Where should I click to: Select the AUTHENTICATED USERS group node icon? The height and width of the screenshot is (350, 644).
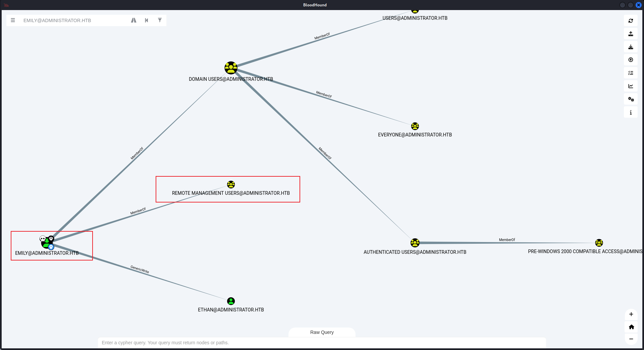tap(415, 243)
